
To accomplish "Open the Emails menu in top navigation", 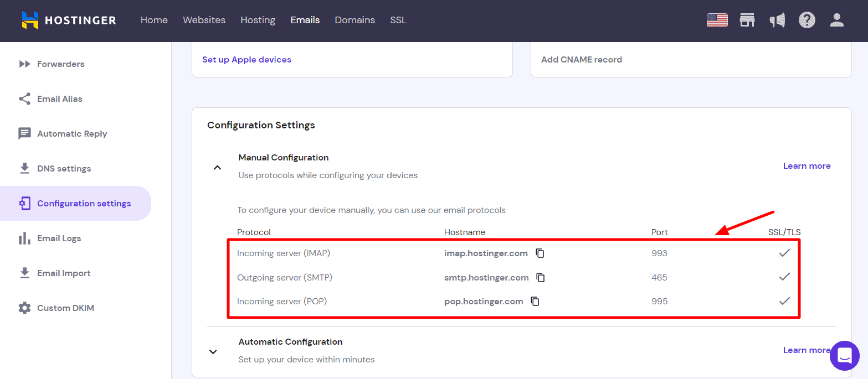I will pos(305,20).
